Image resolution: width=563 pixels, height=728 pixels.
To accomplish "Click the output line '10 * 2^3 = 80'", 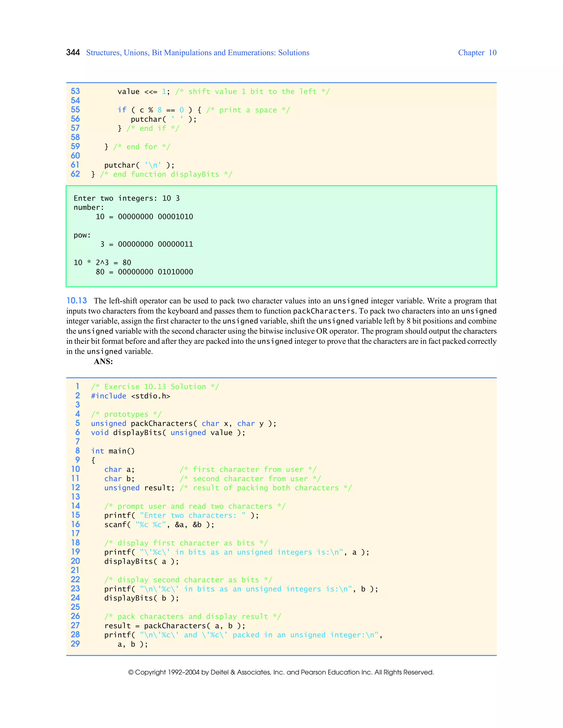I will pyautogui.click(x=102, y=263).
